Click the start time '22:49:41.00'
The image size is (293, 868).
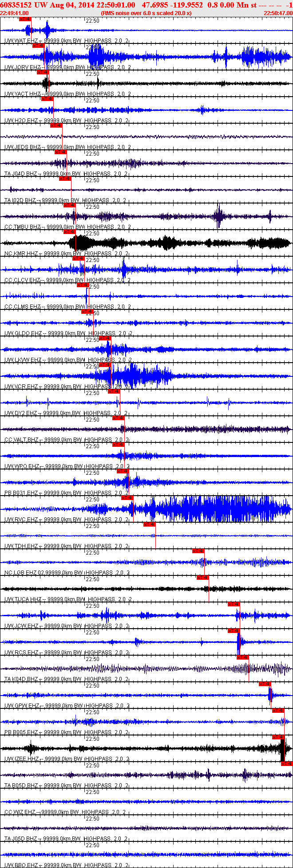(x=15, y=13)
